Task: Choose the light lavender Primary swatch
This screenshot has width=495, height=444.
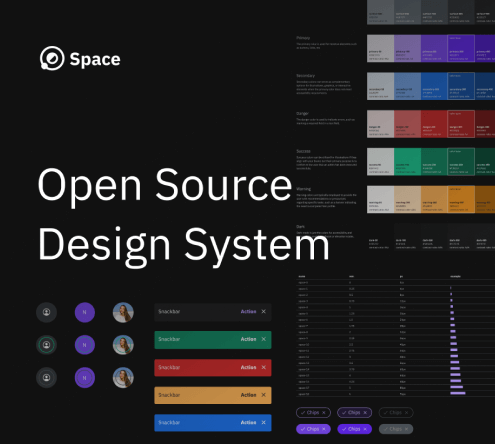Action: pyautogui.click(x=407, y=48)
